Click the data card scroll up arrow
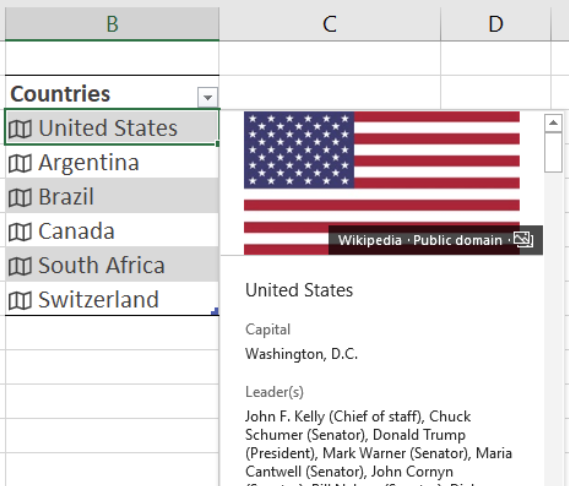 (x=553, y=123)
